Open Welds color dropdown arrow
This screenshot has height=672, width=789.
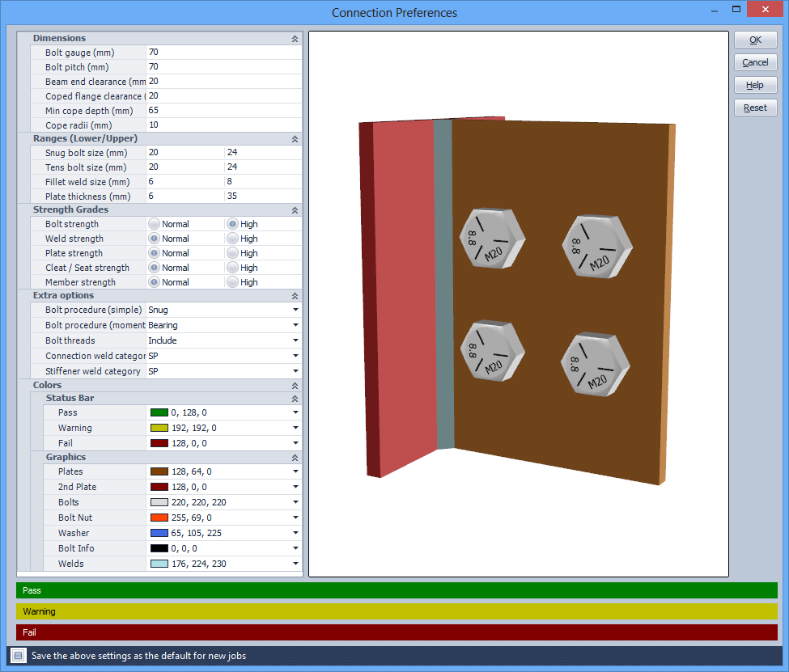click(295, 564)
